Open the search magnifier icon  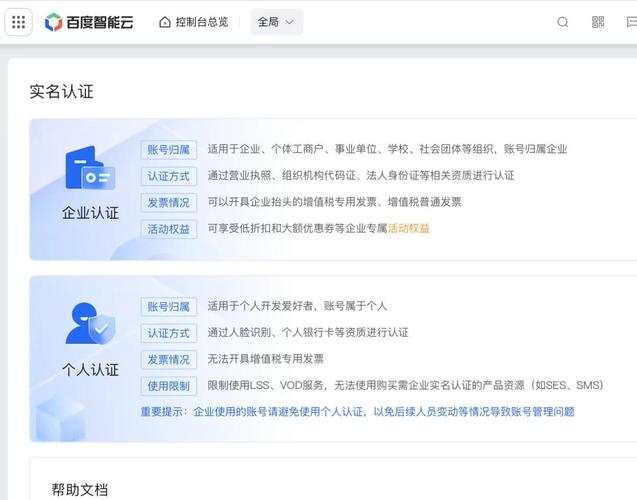[563, 22]
